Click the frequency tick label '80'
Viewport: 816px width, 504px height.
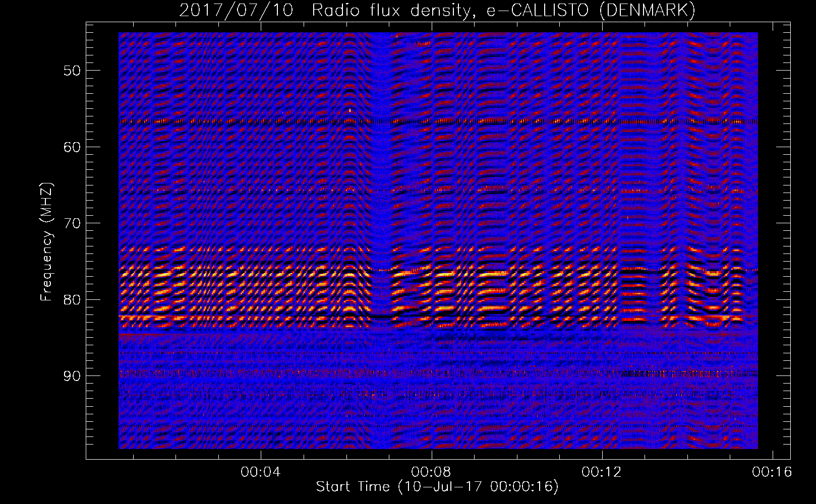click(x=72, y=300)
